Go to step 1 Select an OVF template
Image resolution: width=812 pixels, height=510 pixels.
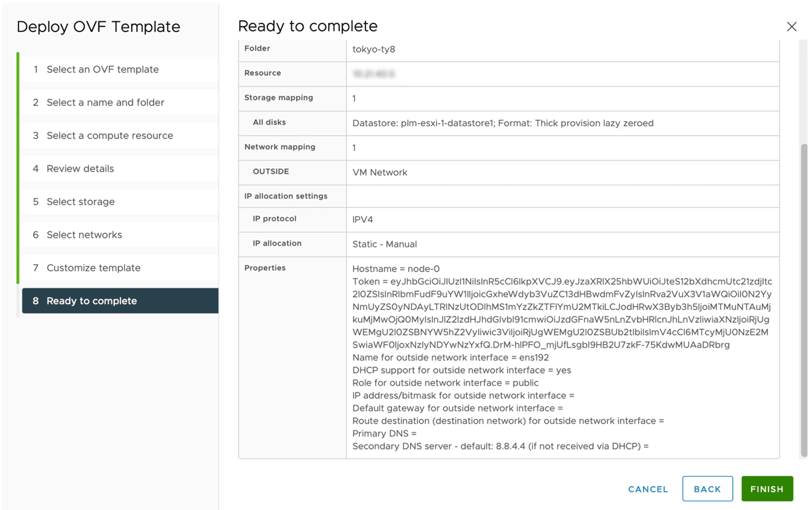pyautogui.click(x=103, y=69)
